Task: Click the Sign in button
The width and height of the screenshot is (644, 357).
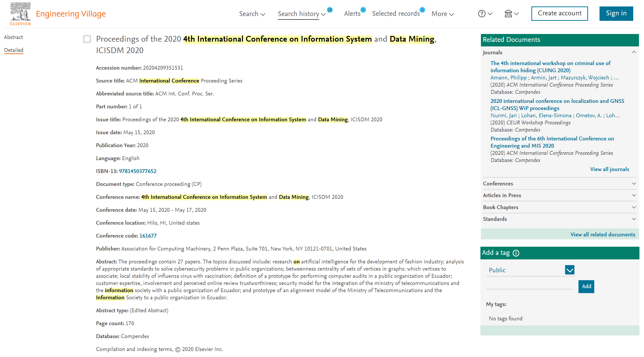Action: coord(616,13)
